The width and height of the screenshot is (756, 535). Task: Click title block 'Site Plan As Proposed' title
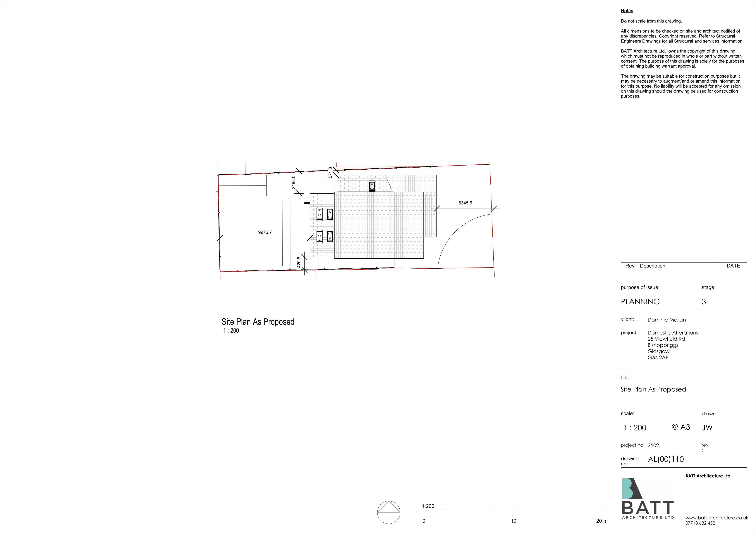click(653, 389)
